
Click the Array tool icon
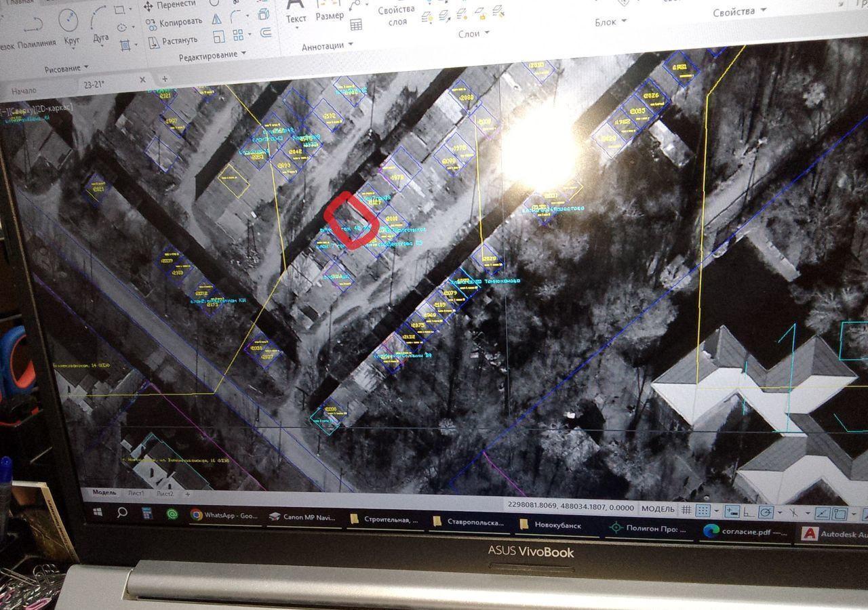[x=238, y=35]
